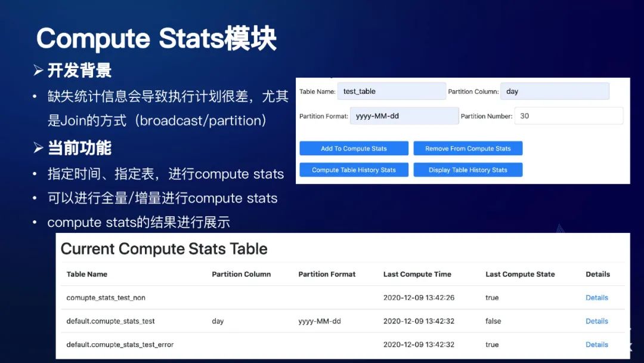The height and width of the screenshot is (363, 644).
Task: Click the bullet 指定时间、指定表，进行compute stats
Action: pos(166,174)
